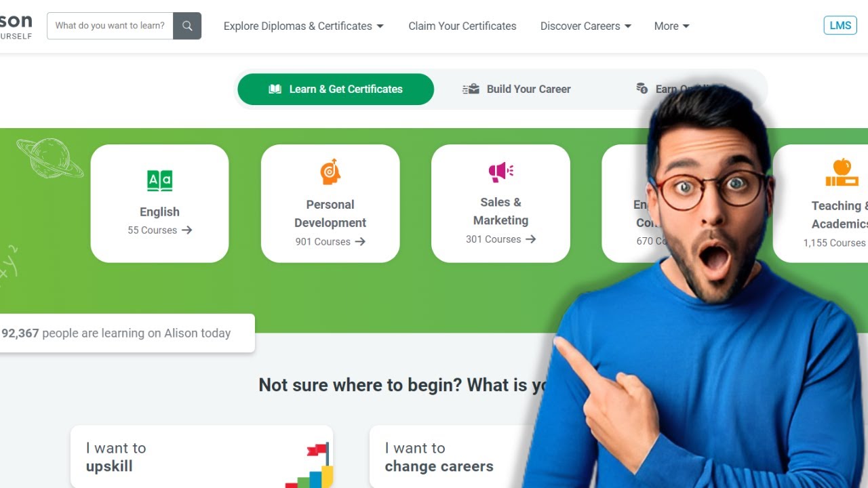
Task: Click the LMS button
Action: (840, 26)
